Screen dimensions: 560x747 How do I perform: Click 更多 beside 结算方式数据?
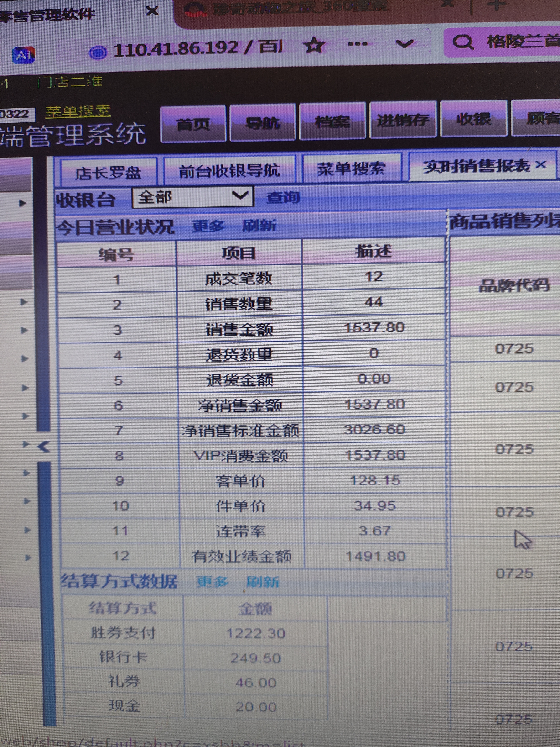(x=212, y=582)
